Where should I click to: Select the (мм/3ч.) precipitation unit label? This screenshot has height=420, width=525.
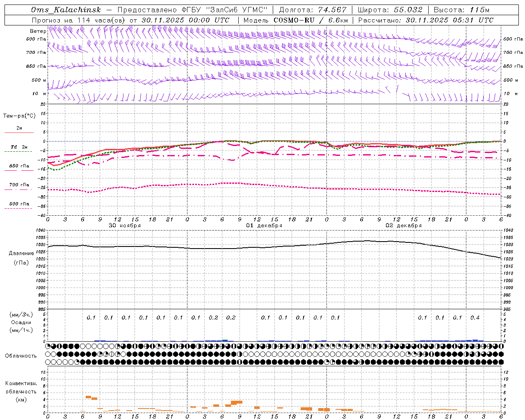coord(21,315)
